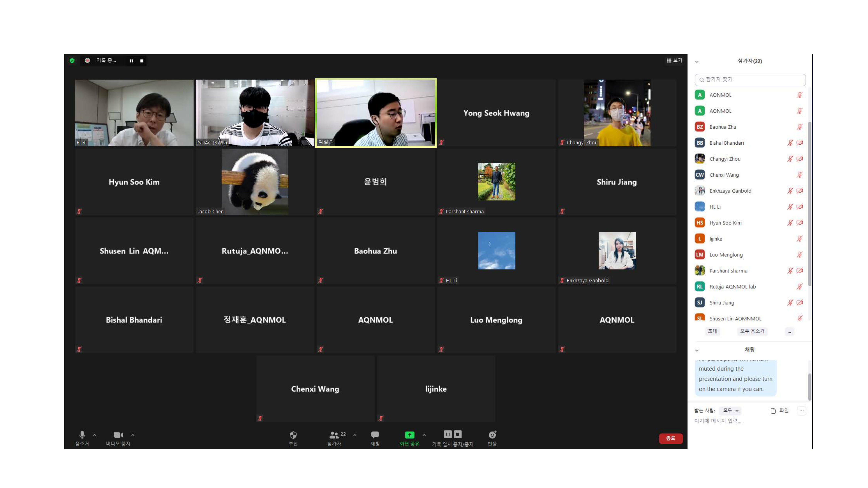The width and height of the screenshot is (868, 488).
Task: Select the Yong Seok Hwang tile
Action: point(496,113)
